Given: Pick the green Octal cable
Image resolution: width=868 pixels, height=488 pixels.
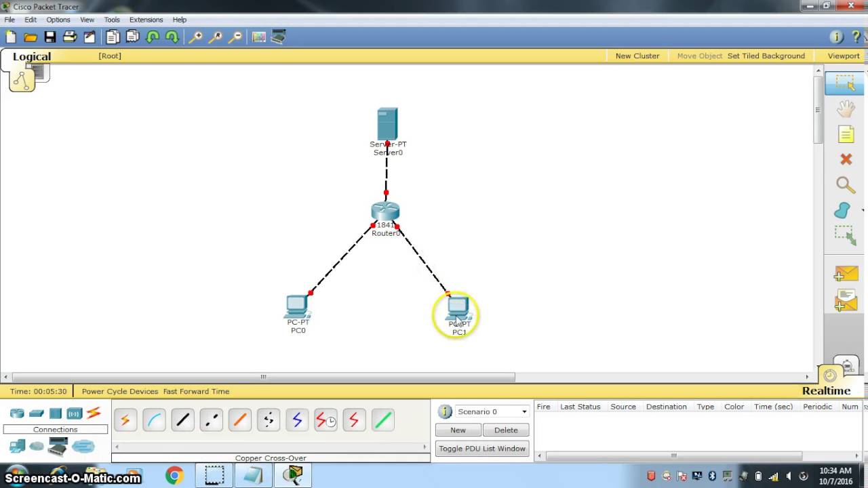Looking at the screenshot, I should point(382,420).
